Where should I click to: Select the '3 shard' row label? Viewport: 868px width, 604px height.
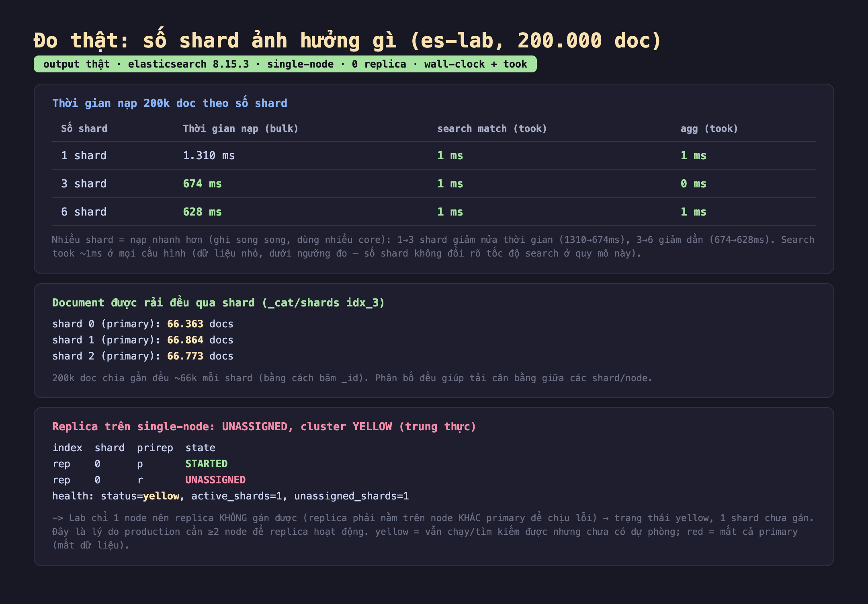point(84,183)
